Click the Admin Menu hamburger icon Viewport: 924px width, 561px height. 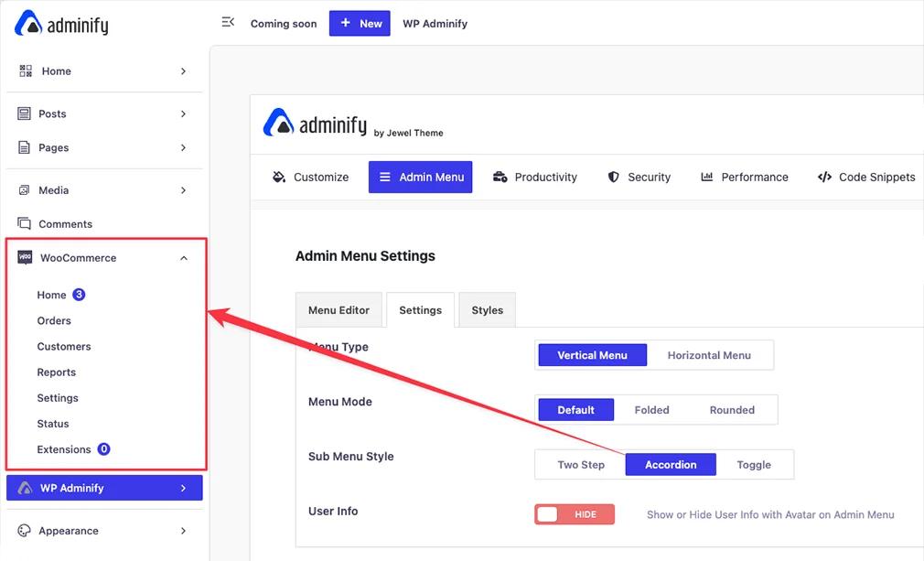[x=385, y=177]
